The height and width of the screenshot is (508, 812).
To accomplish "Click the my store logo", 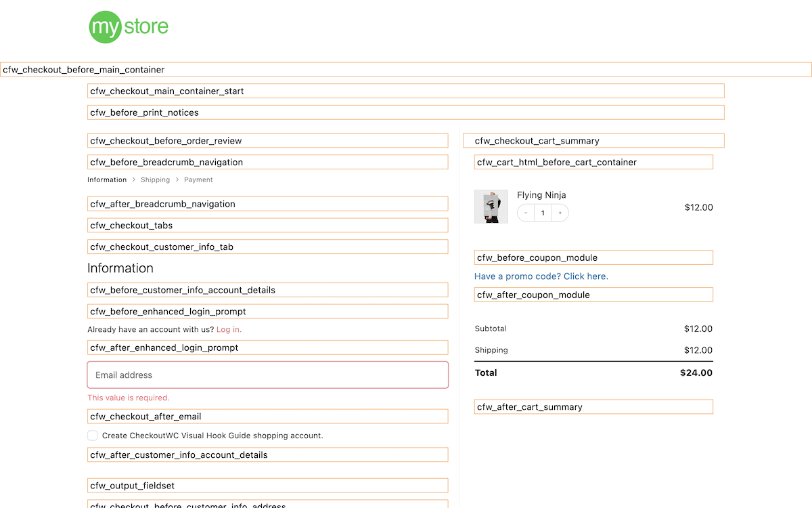I will point(129,27).
